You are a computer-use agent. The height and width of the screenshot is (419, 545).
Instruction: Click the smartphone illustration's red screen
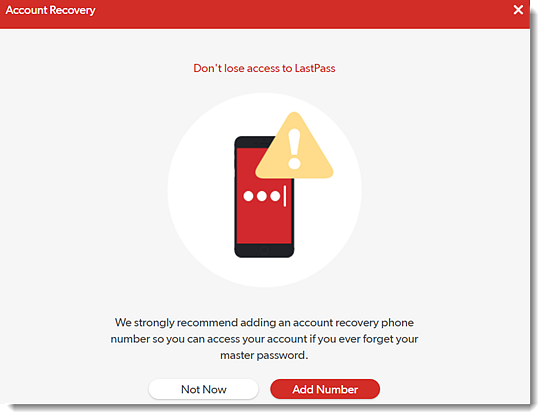point(263,209)
